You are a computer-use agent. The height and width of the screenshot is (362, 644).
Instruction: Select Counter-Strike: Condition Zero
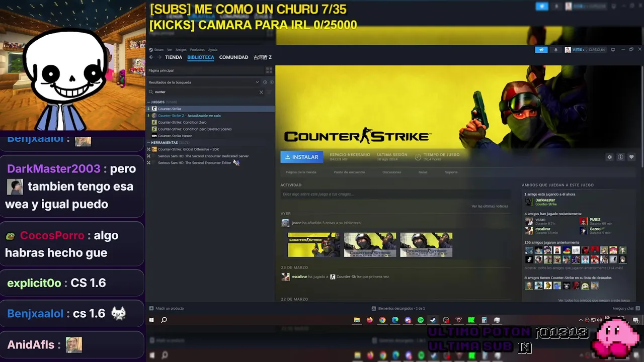(211, 122)
